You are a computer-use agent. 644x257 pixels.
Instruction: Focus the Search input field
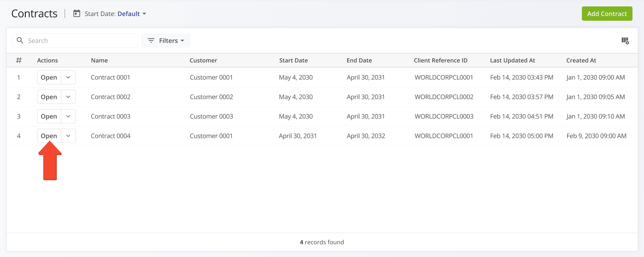click(75, 41)
